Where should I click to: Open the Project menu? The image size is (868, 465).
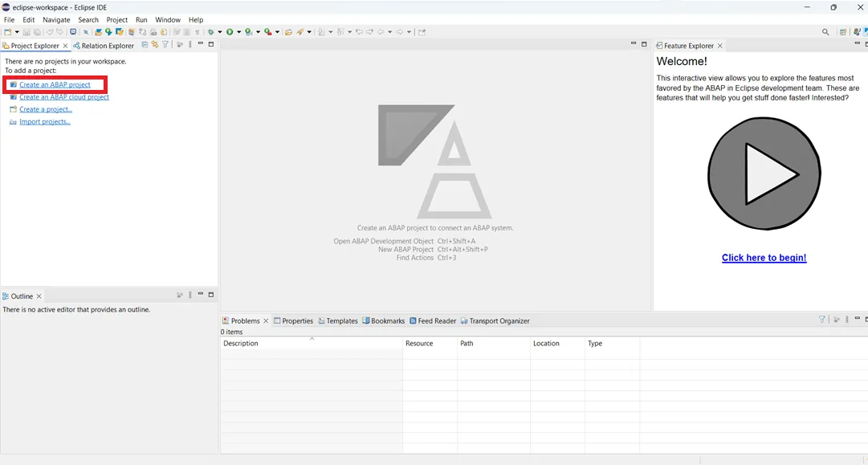click(x=116, y=19)
